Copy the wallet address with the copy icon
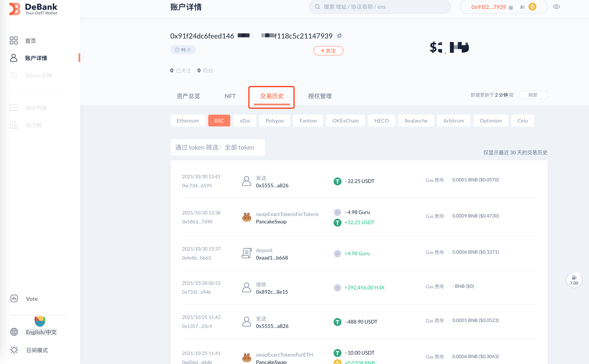The width and height of the screenshot is (589, 364). coord(339,36)
